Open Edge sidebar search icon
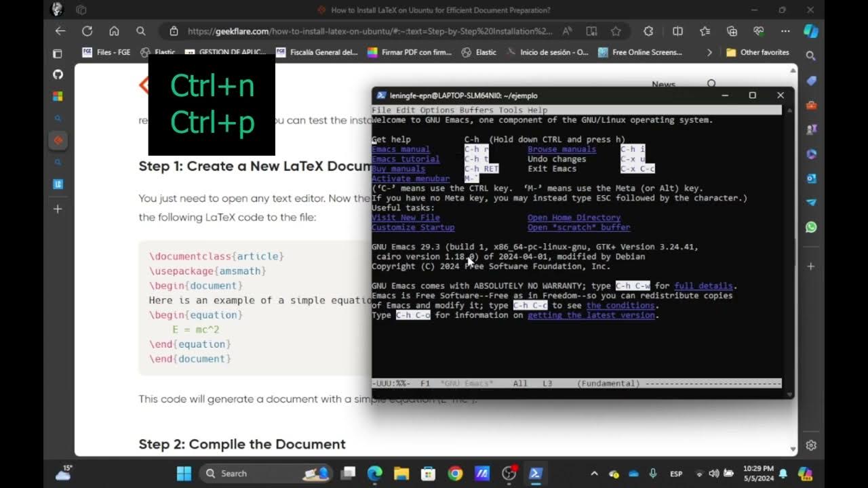This screenshot has height=488, width=868. pyautogui.click(x=811, y=56)
